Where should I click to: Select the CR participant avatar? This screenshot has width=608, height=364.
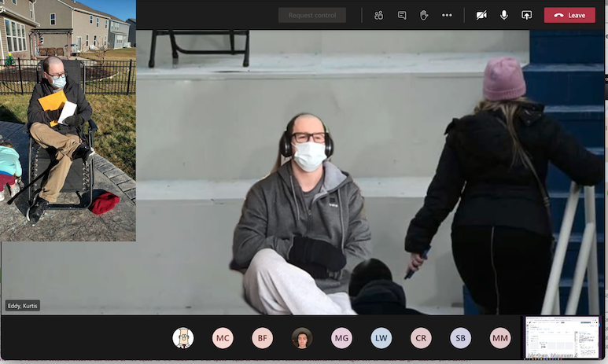pyautogui.click(x=421, y=338)
